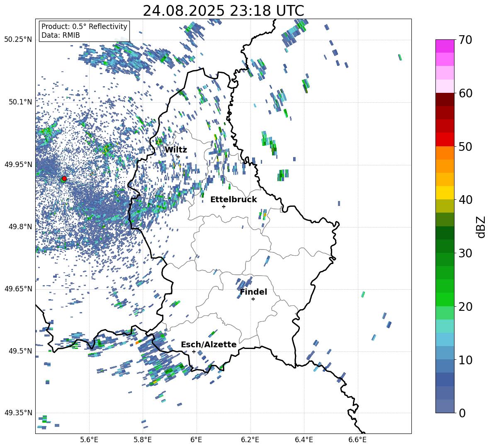Image resolution: width=491 pixels, height=448 pixels.
Task: Click the yellow colorbar segment at 40
Action: click(445, 193)
